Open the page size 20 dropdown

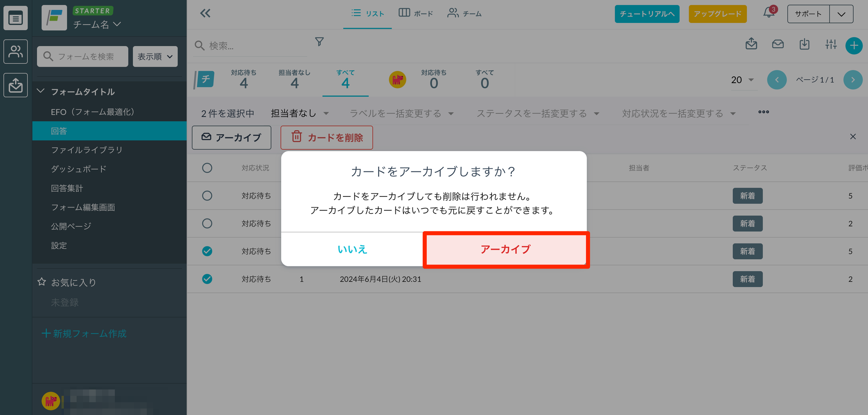coord(742,80)
